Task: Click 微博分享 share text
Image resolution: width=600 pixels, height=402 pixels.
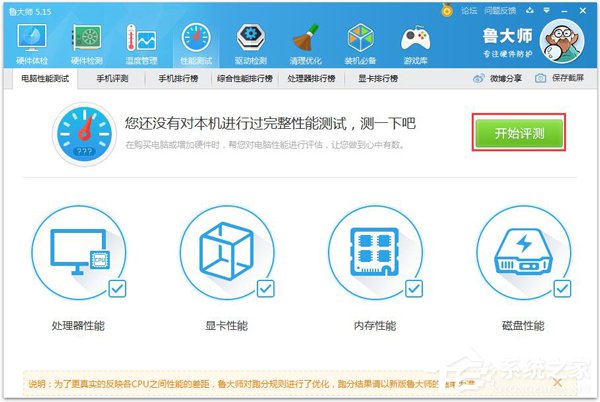Action: (506, 78)
